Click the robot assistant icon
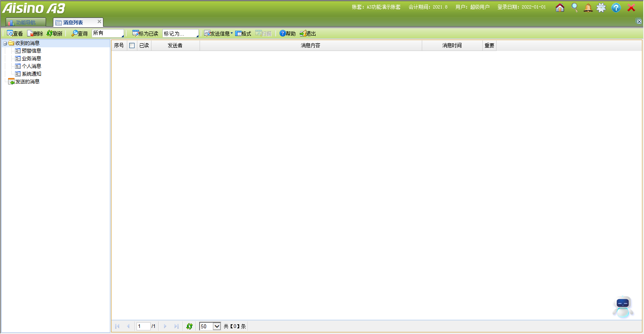 click(623, 307)
